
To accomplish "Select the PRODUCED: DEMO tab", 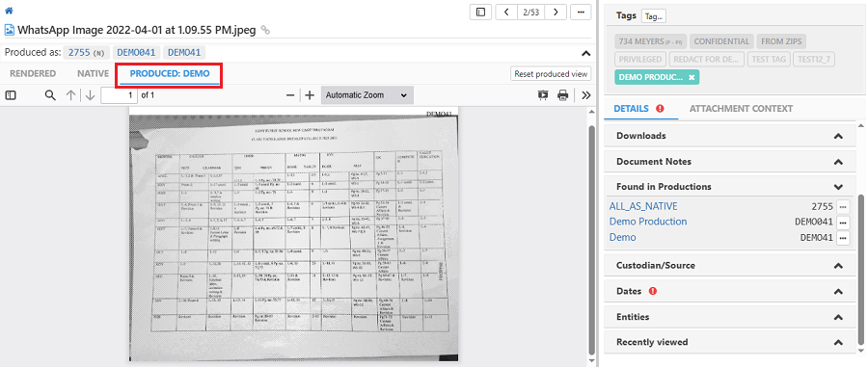I will pyautogui.click(x=170, y=73).
